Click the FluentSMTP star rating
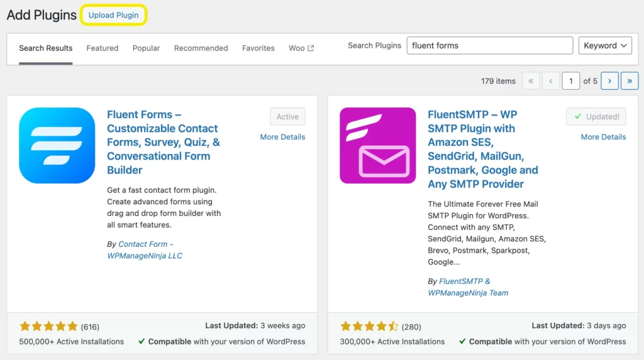This screenshot has height=360, width=644. [x=369, y=326]
